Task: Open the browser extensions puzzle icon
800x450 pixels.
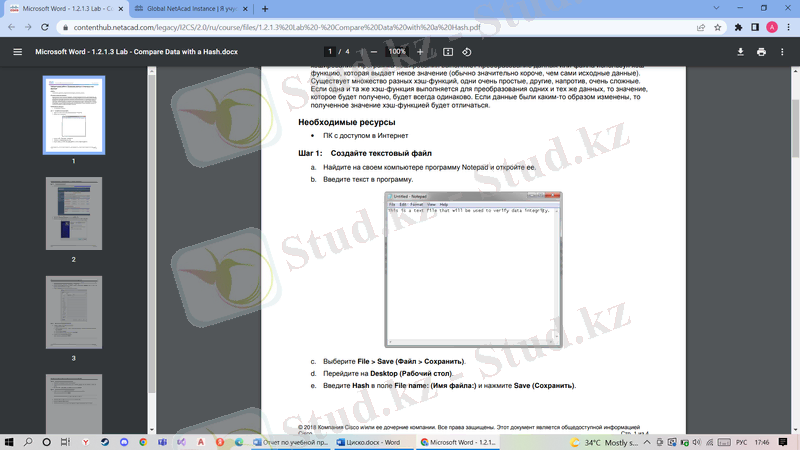Action: pos(738,27)
